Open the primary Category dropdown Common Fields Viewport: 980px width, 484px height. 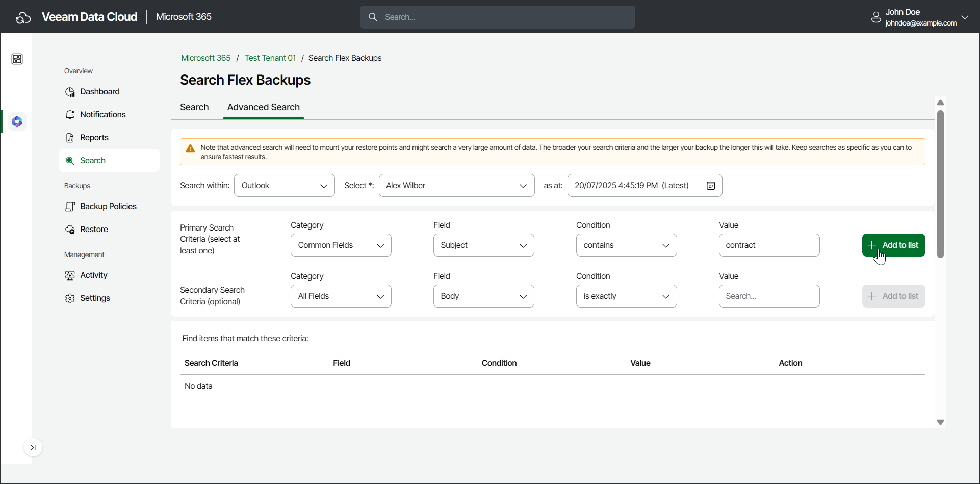[x=341, y=245]
